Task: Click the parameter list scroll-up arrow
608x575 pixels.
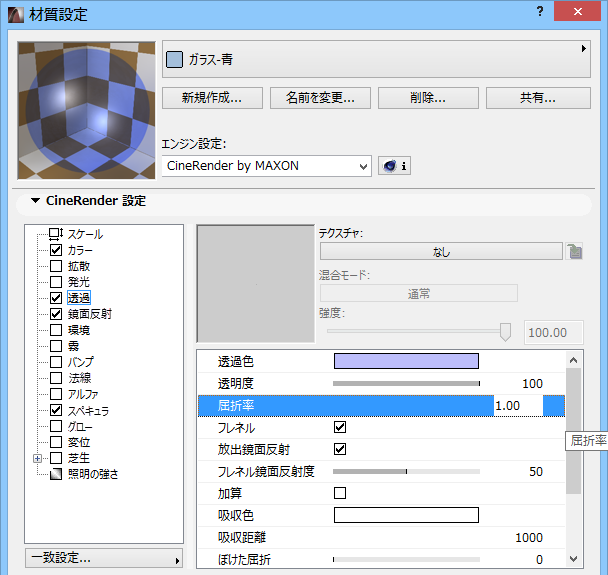Action: pos(574,360)
